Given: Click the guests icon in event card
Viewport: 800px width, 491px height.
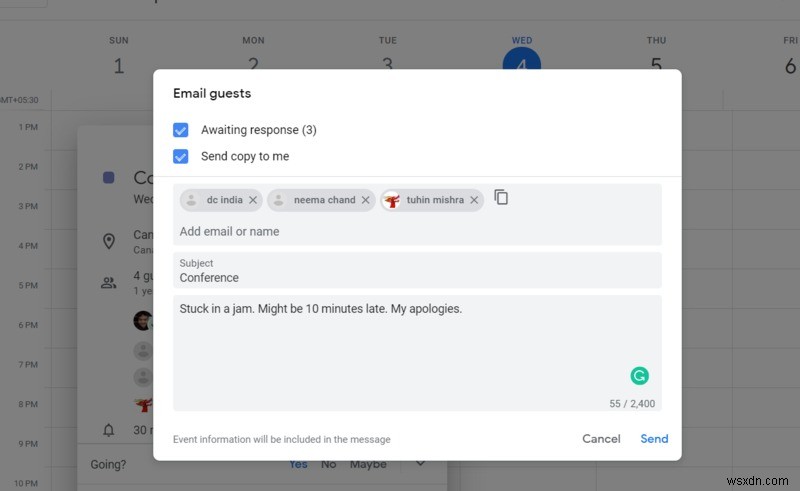Looking at the screenshot, I should point(109,283).
